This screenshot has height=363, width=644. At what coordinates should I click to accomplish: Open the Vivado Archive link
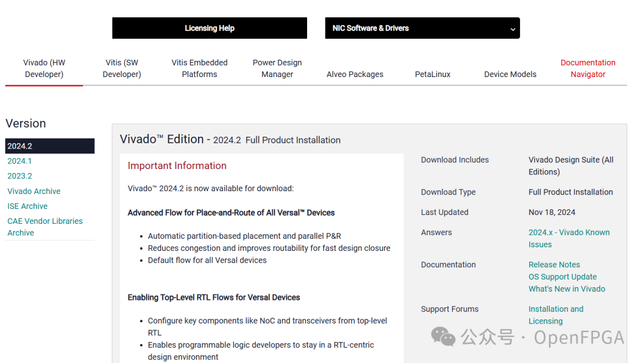pyautogui.click(x=33, y=191)
